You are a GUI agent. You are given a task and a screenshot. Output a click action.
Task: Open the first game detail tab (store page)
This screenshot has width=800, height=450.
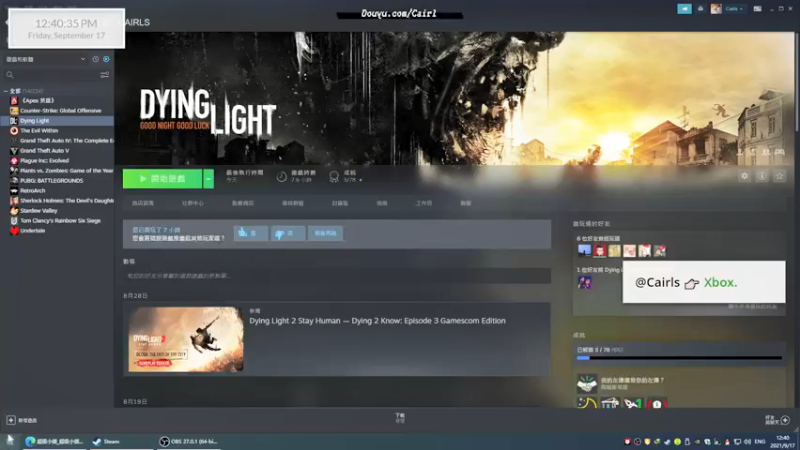pos(143,203)
